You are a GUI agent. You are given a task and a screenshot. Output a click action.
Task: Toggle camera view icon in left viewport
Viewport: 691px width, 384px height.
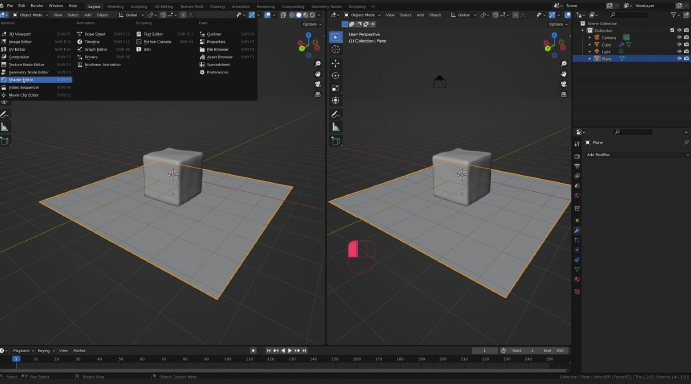(318, 84)
